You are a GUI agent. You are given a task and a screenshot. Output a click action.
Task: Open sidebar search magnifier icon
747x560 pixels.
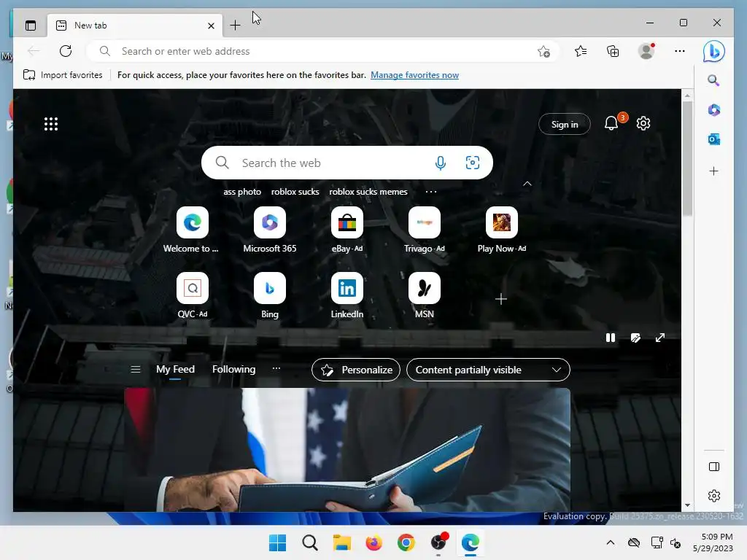pos(713,80)
